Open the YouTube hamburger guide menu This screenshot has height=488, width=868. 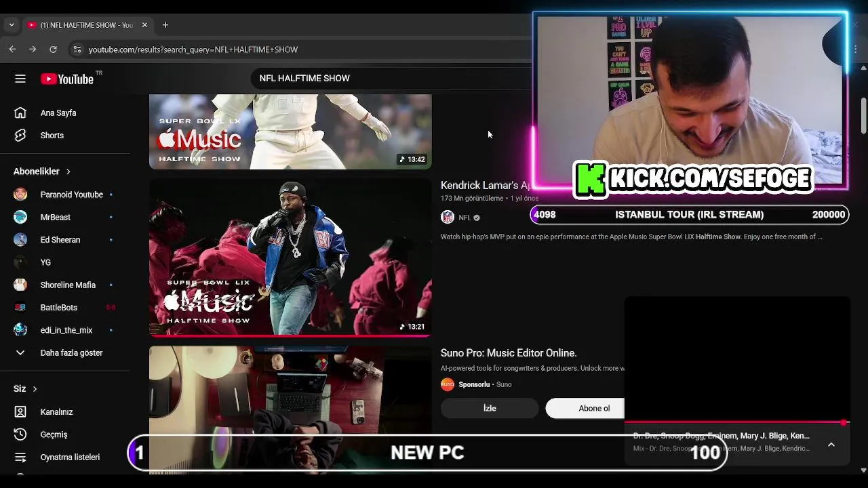tap(20, 79)
